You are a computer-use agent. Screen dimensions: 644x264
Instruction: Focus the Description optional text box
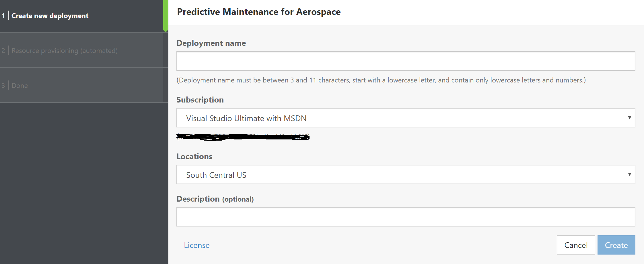click(406, 217)
